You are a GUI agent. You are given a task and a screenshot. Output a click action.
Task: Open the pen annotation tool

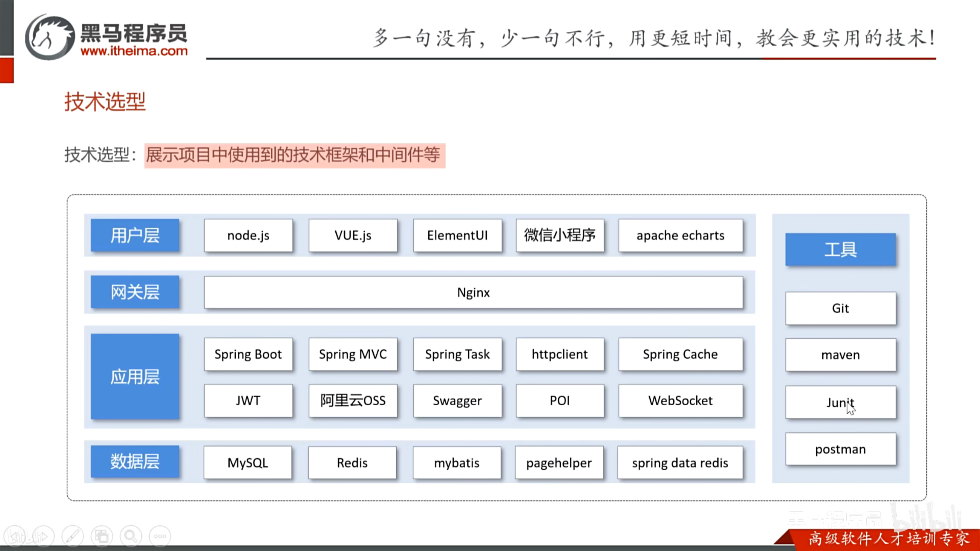73,536
